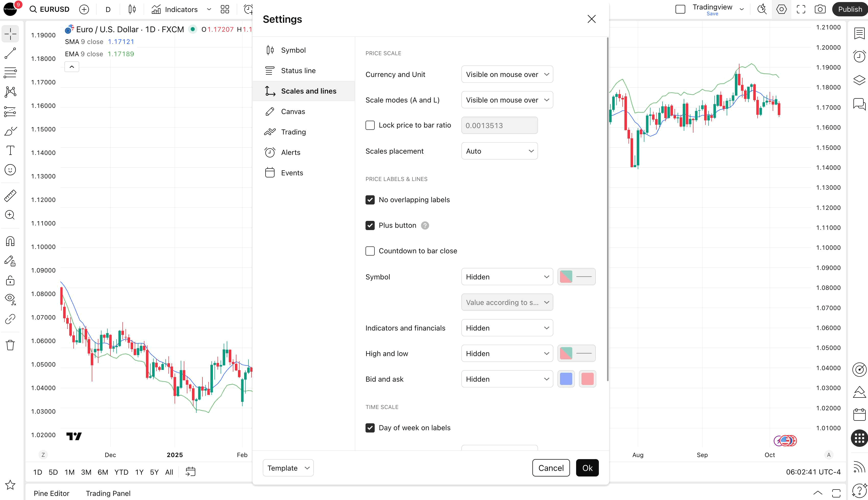Open the emoji icons tool
This screenshot has height=500, width=868.
coord(10,170)
